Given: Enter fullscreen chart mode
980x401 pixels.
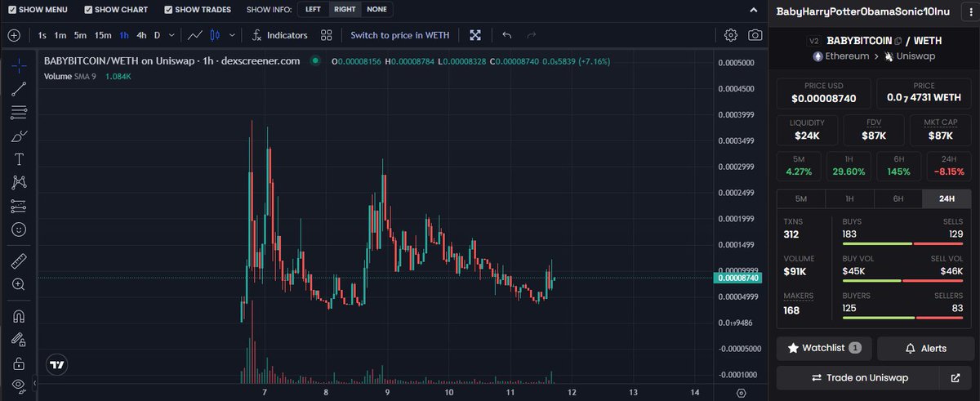Looking at the screenshot, I should click(475, 35).
